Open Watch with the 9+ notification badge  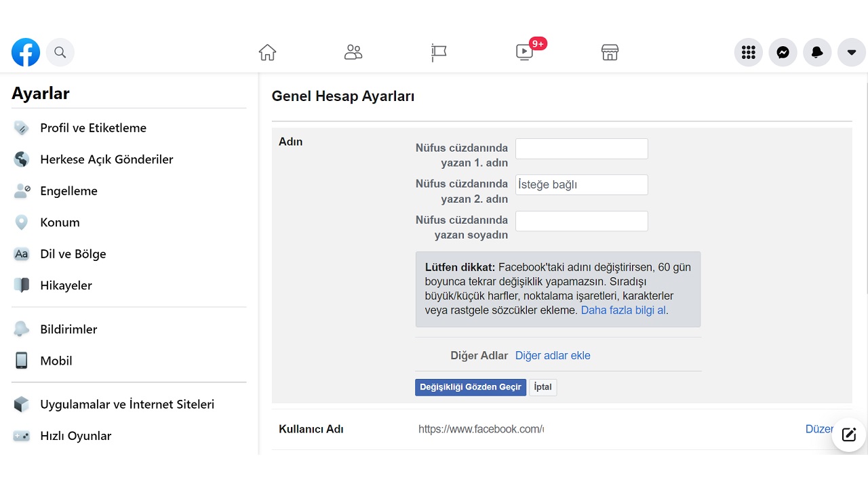[524, 52]
